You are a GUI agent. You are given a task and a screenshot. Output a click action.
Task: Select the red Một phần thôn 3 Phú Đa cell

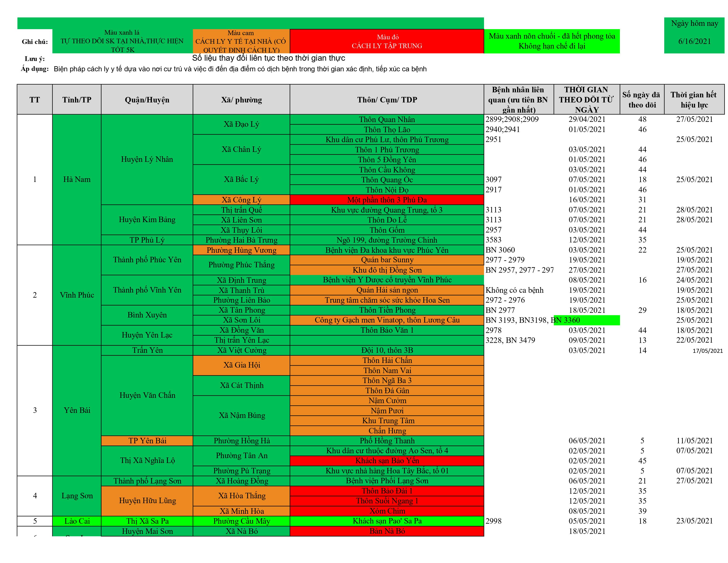pos(387,200)
